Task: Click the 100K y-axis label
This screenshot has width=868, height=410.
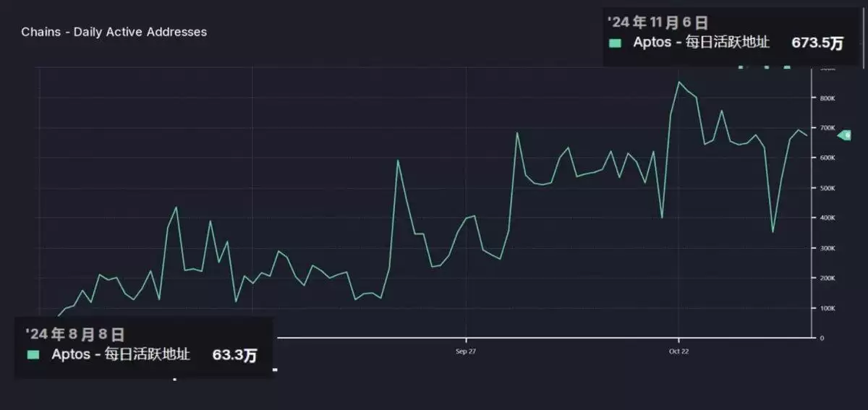Action: 827,308
